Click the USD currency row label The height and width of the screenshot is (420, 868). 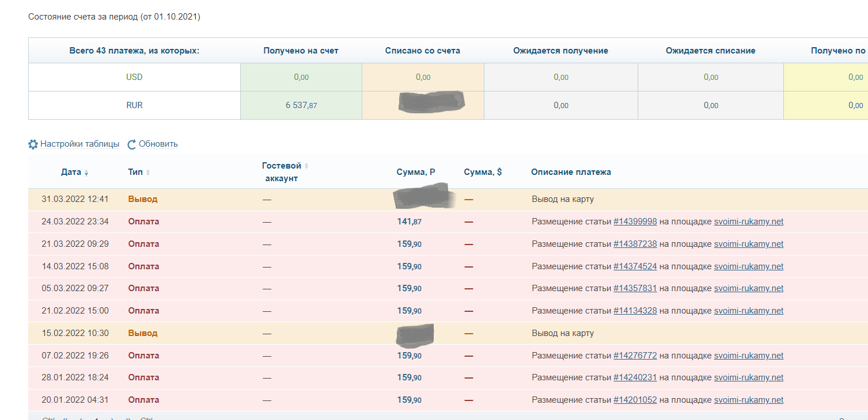tap(134, 77)
